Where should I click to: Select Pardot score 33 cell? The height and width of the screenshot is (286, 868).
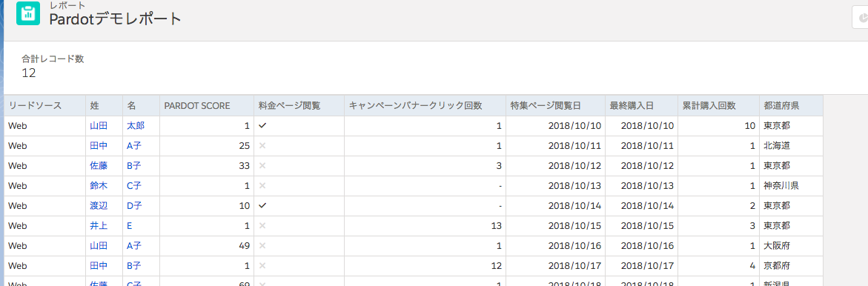207,165
